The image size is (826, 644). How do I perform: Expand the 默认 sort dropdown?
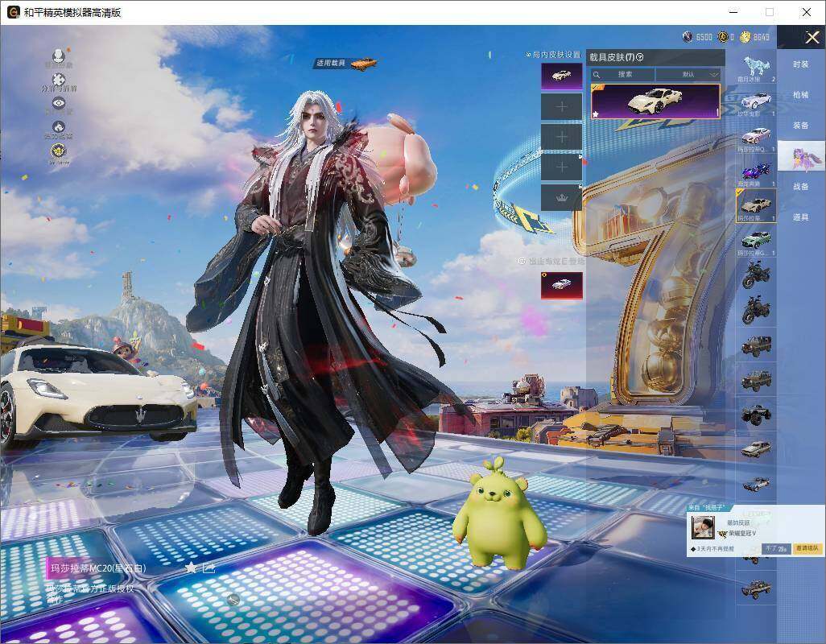click(688, 74)
